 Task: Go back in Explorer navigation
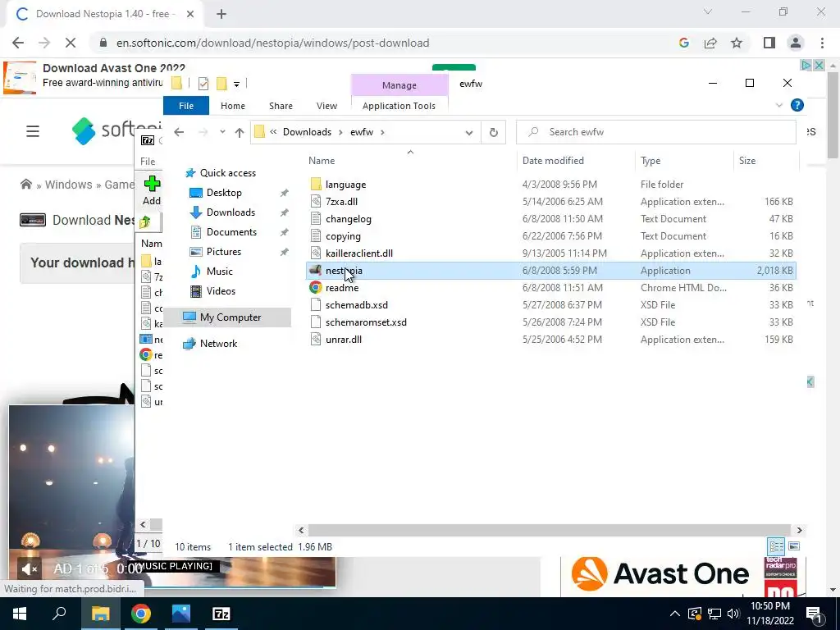(179, 132)
